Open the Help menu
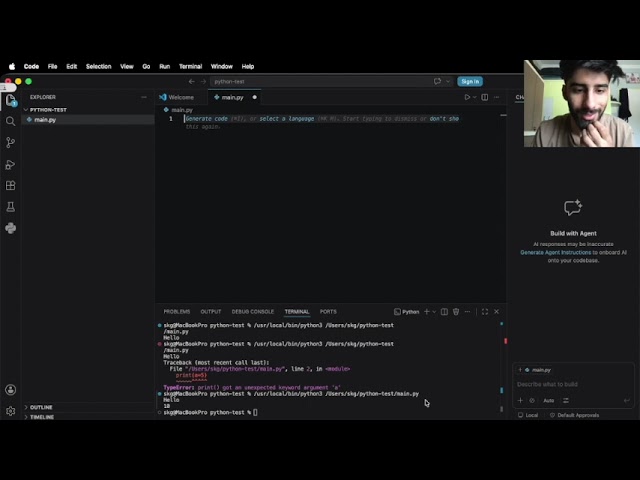This screenshot has width=640, height=480. (x=247, y=67)
